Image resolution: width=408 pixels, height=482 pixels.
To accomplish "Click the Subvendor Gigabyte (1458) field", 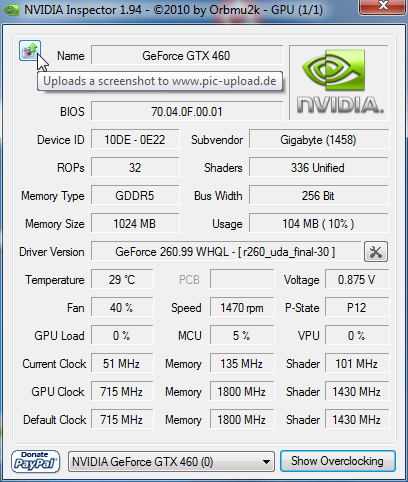I will click(318, 140).
